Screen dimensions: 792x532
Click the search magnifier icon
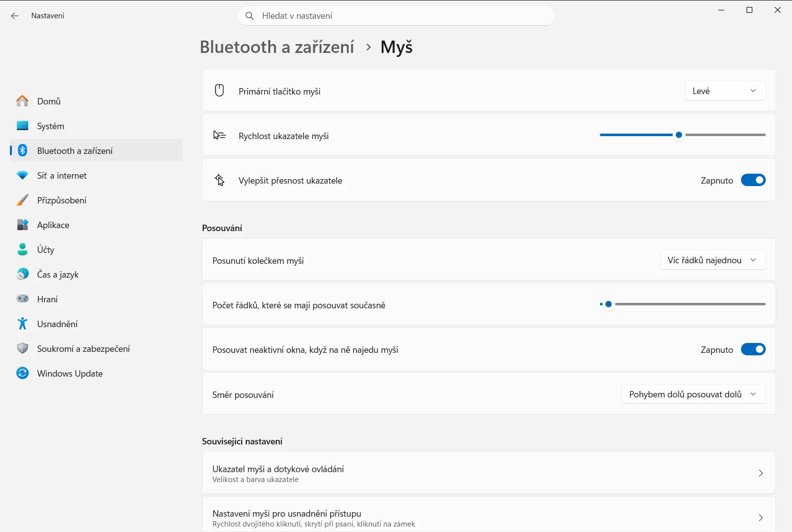click(250, 16)
